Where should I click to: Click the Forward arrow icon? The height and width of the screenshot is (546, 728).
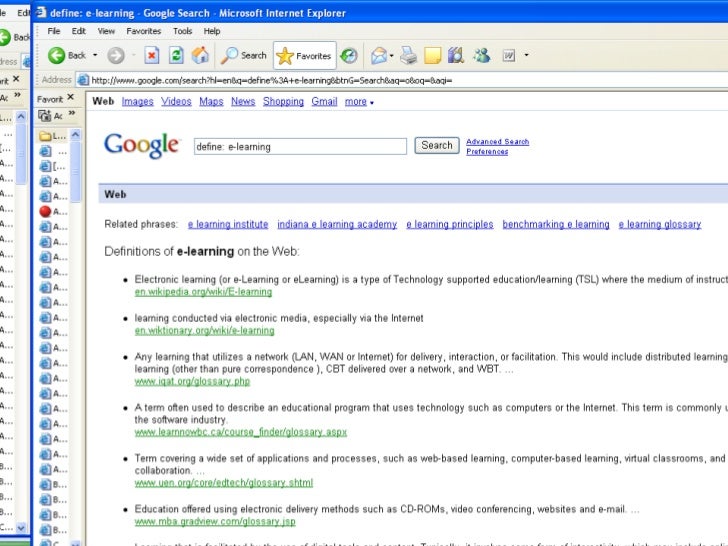click(116, 56)
